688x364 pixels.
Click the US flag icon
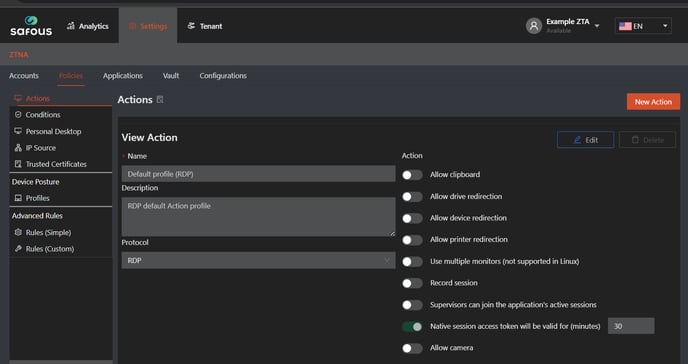click(x=625, y=26)
